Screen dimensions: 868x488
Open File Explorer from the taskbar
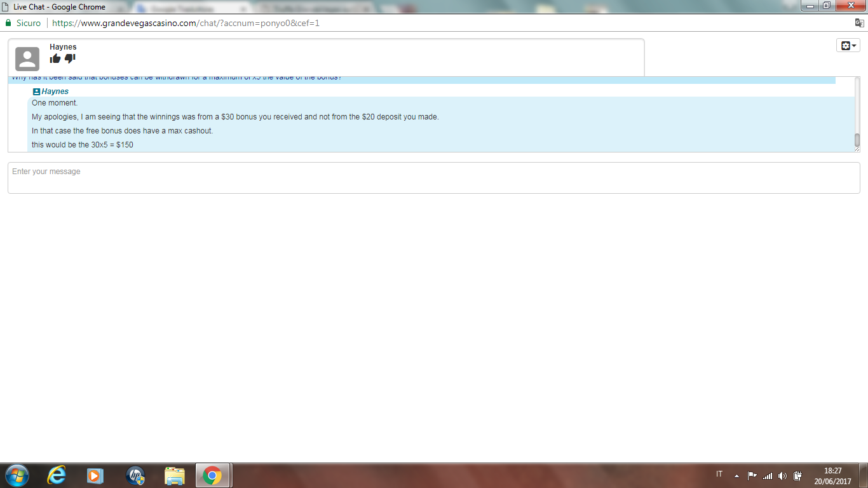tap(175, 475)
